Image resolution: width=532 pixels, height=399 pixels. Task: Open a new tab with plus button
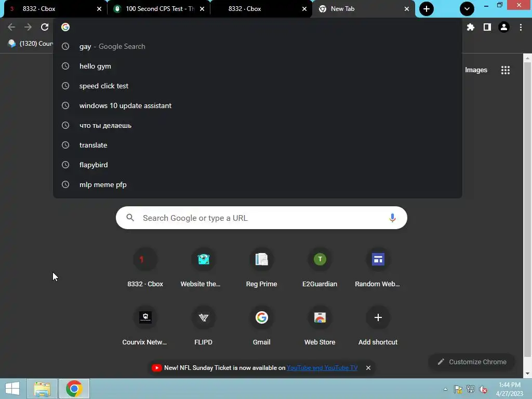427,9
